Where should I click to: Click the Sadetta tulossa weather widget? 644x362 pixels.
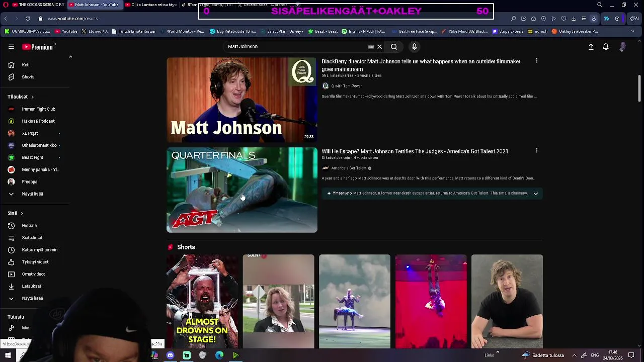tap(543, 355)
